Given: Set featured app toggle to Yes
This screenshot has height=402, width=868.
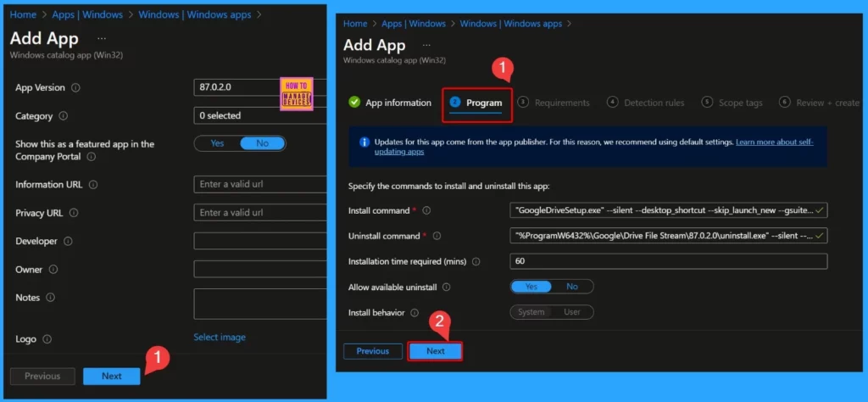Looking at the screenshot, I should click(x=217, y=143).
